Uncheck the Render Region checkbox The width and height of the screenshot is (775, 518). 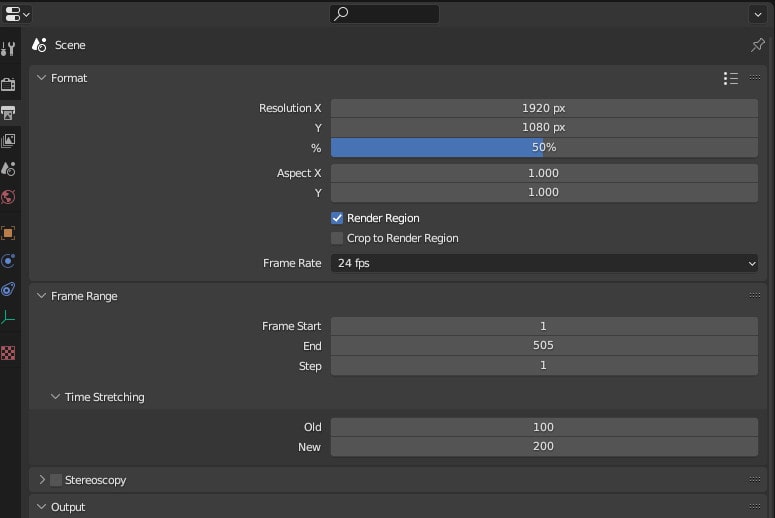pyautogui.click(x=337, y=218)
